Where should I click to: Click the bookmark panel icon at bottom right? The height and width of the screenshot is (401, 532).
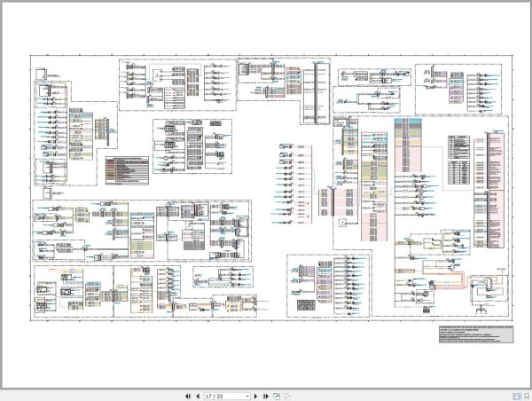pos(527,397)
